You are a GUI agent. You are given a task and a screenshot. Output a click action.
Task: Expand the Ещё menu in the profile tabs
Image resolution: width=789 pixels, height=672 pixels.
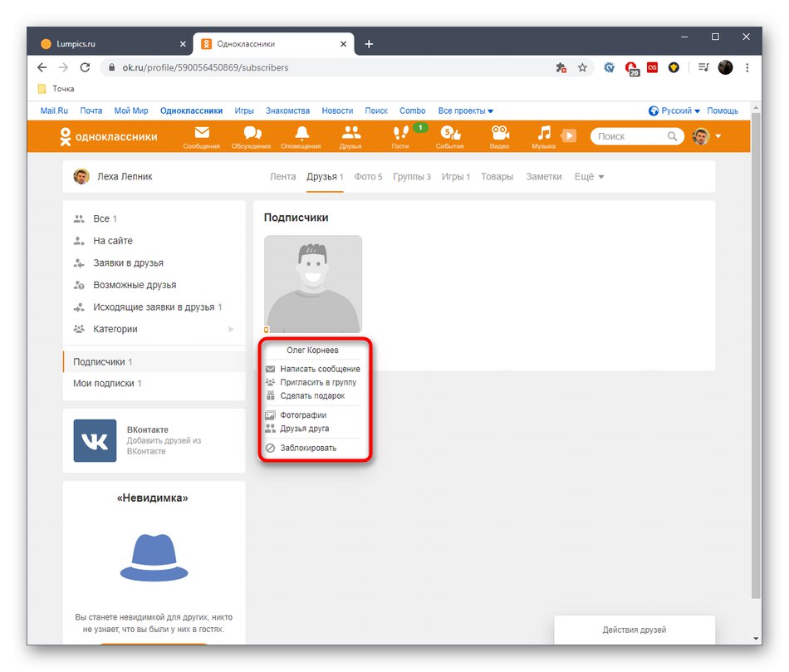point(589,177)
